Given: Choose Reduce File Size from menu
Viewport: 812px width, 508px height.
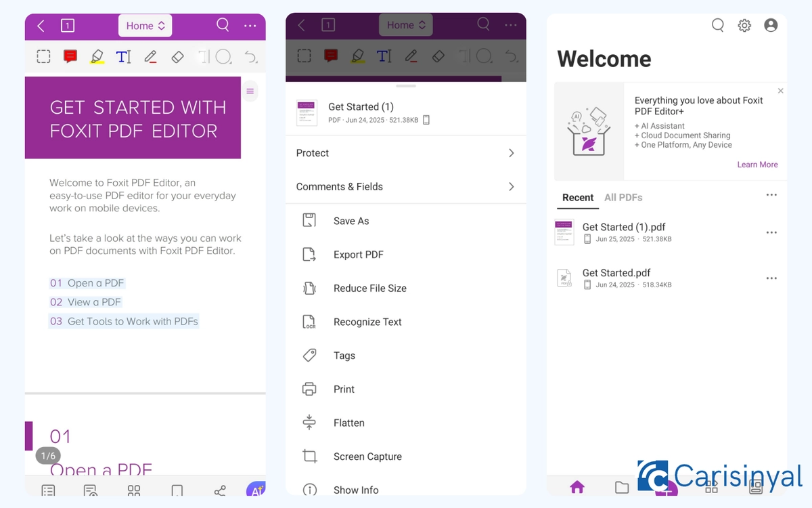Looking at the screenshot, I should tap(369, 289).
